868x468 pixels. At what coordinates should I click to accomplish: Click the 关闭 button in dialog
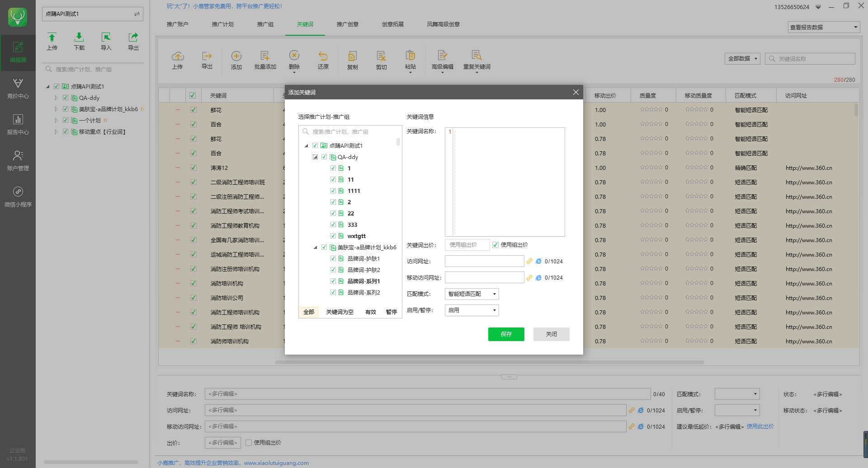coord(552,334)
